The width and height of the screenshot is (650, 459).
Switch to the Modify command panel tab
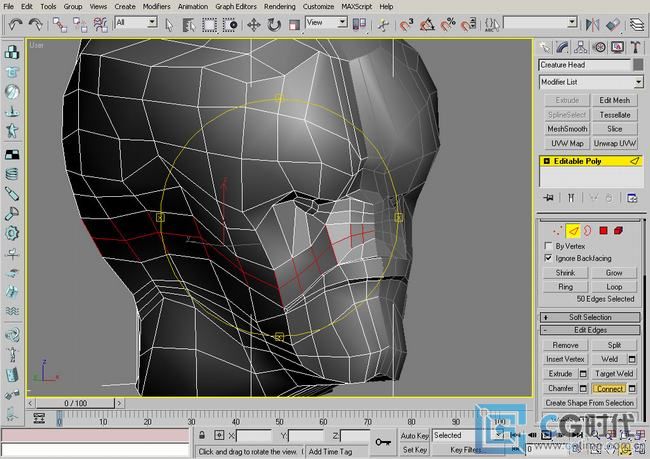pyautogui.click(x=563, y=47)
